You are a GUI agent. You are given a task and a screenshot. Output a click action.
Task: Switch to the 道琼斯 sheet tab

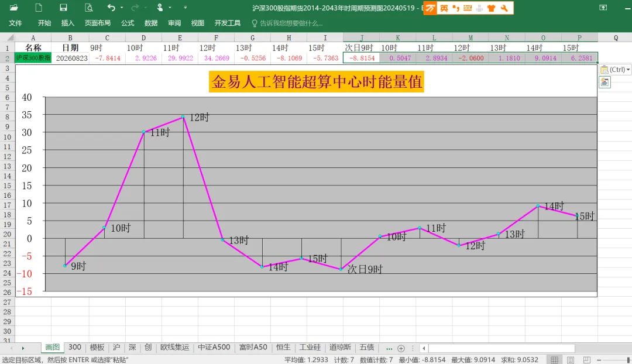340,347
